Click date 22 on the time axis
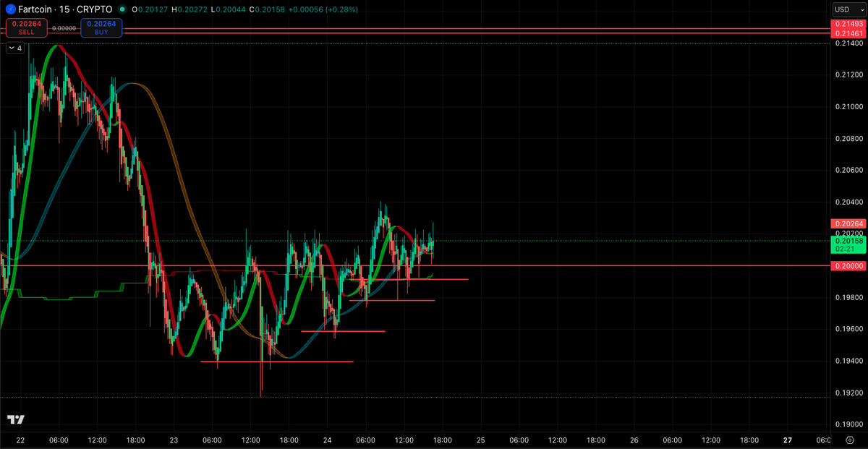This screenshot has width=868, height=449. pyautogui.click(x=20, y=440)
